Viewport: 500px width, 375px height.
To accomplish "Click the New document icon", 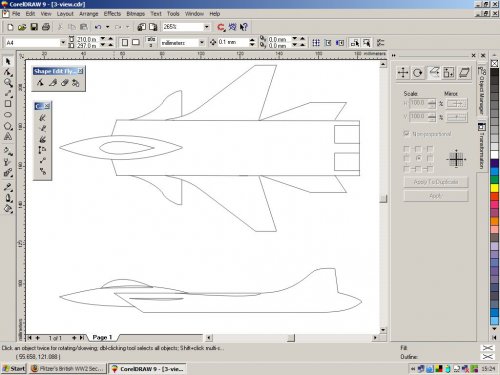I will (x=10, y=27).
